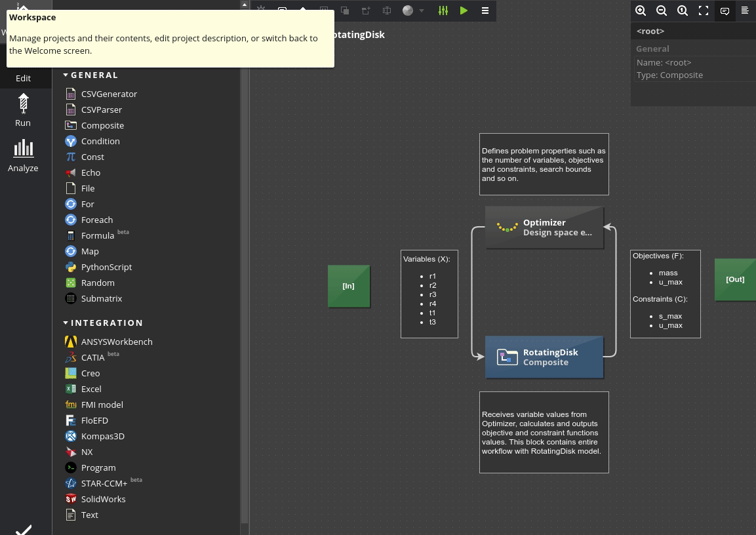Select the Kompas3D block

click(x=95, y=436)
